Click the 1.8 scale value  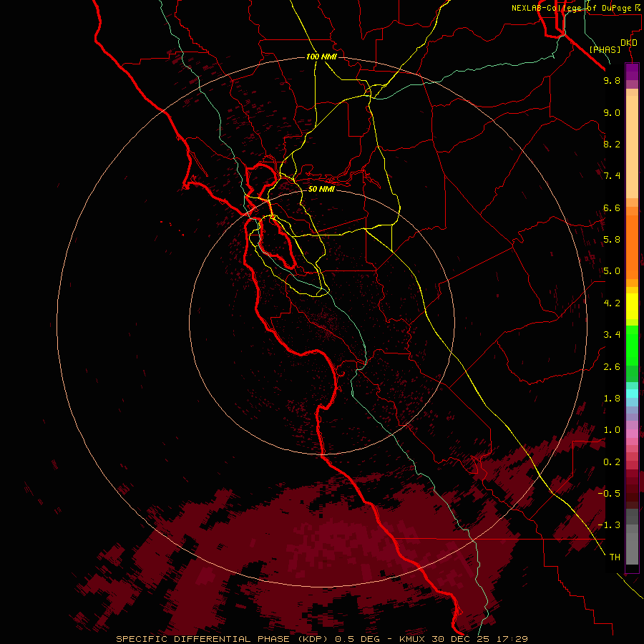[x=612, y=399]
